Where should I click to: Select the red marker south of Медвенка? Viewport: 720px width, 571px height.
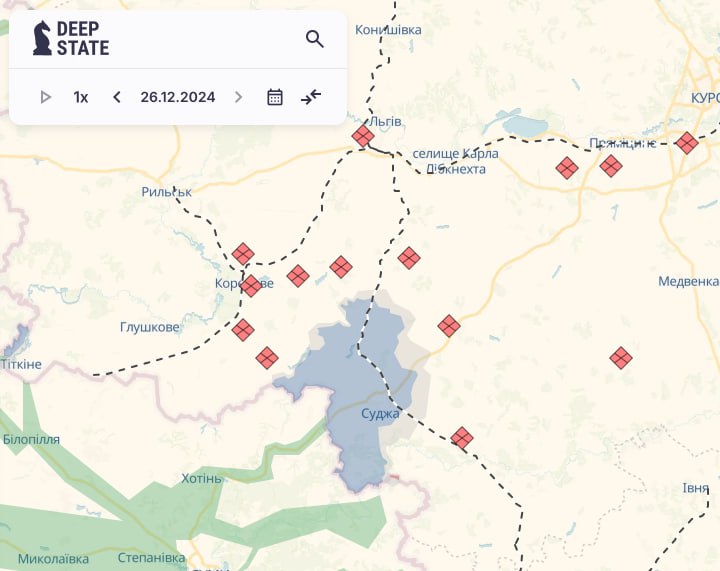pyautogui.click(x=621, y=357)
